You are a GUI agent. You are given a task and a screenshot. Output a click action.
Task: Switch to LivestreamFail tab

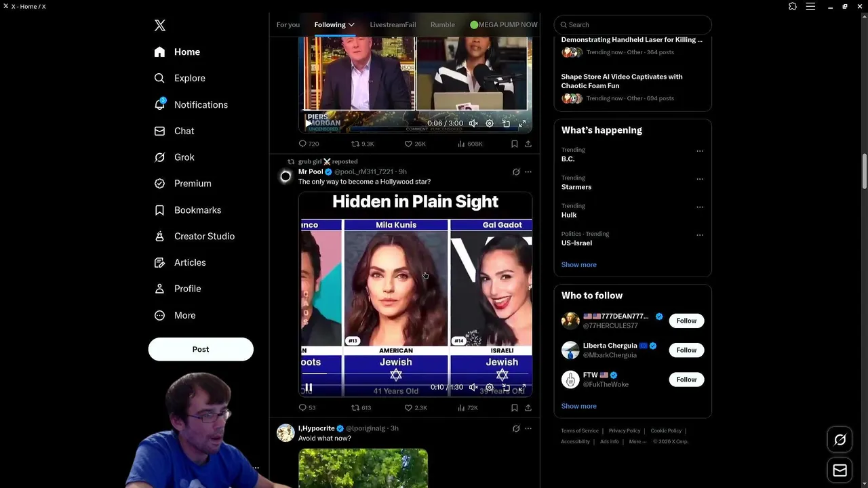(x=393, y=24)
